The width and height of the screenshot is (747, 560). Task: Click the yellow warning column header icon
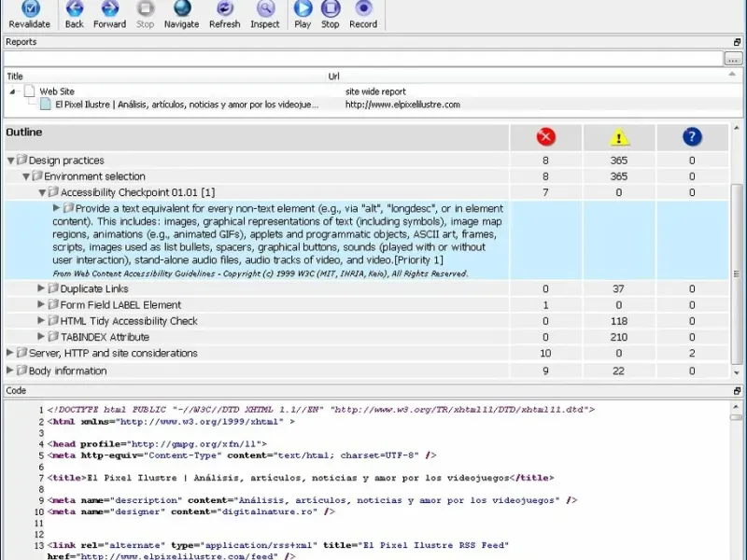tap(619, 137)
